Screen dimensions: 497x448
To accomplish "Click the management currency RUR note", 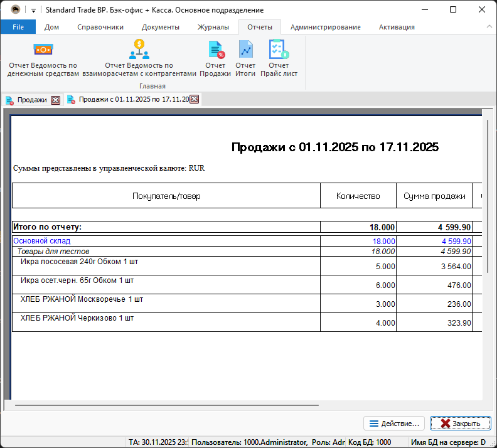I will tap(109, 168).
